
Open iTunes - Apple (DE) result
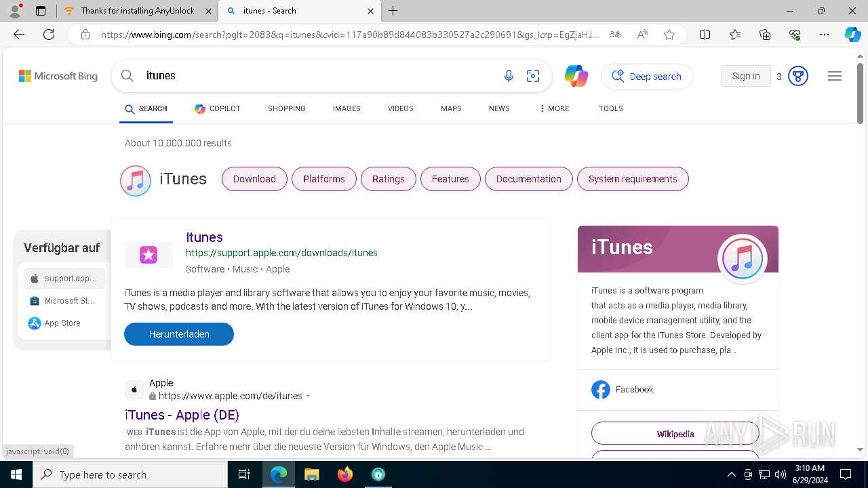182,415
